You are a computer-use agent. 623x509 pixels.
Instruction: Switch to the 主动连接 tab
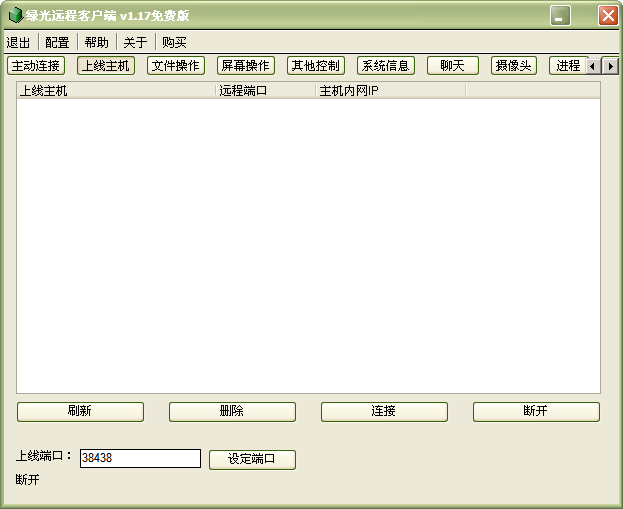click(36, 66)
